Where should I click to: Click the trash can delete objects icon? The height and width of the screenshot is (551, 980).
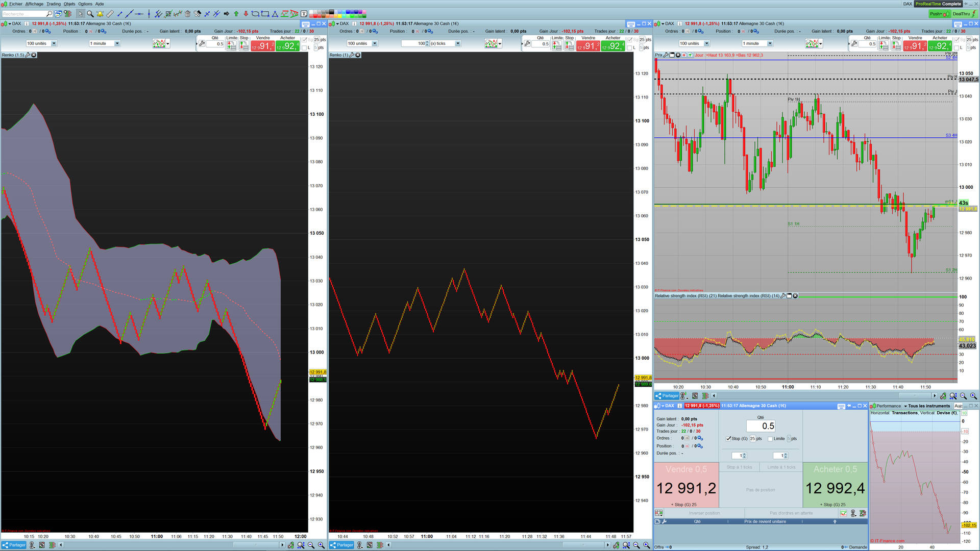point(187,14)
